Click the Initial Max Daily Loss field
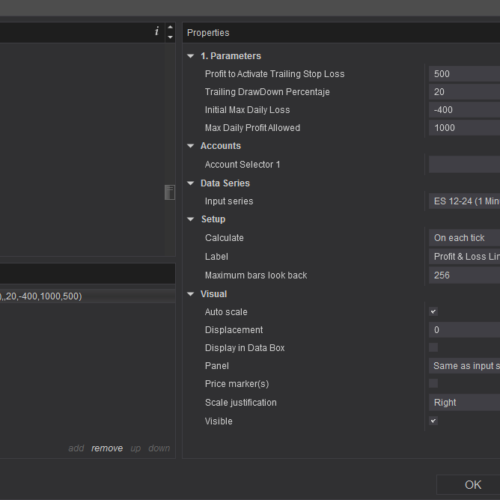 click(x=464, y=110)
